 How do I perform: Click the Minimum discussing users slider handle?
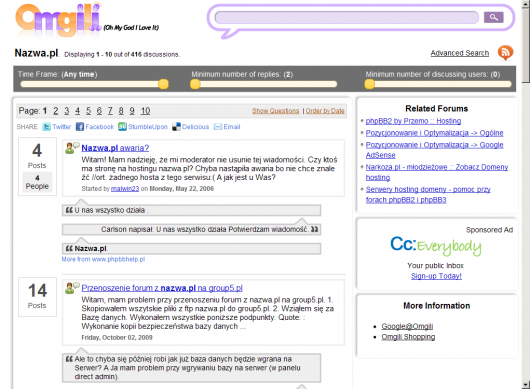coord(369,84)
